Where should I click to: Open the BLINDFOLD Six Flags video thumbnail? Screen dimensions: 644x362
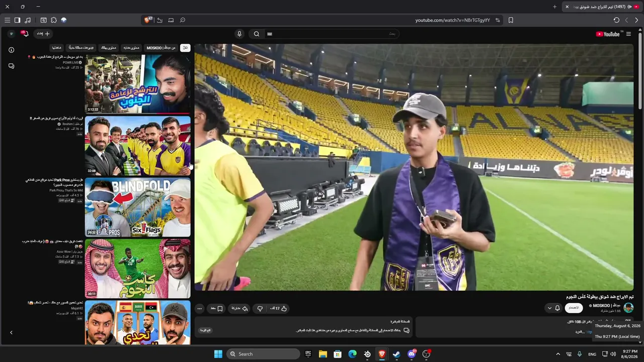tap(138, 207)
